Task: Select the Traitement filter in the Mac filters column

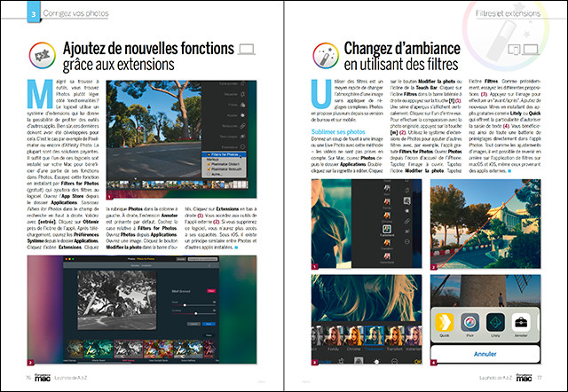Action: click(387, 230)
